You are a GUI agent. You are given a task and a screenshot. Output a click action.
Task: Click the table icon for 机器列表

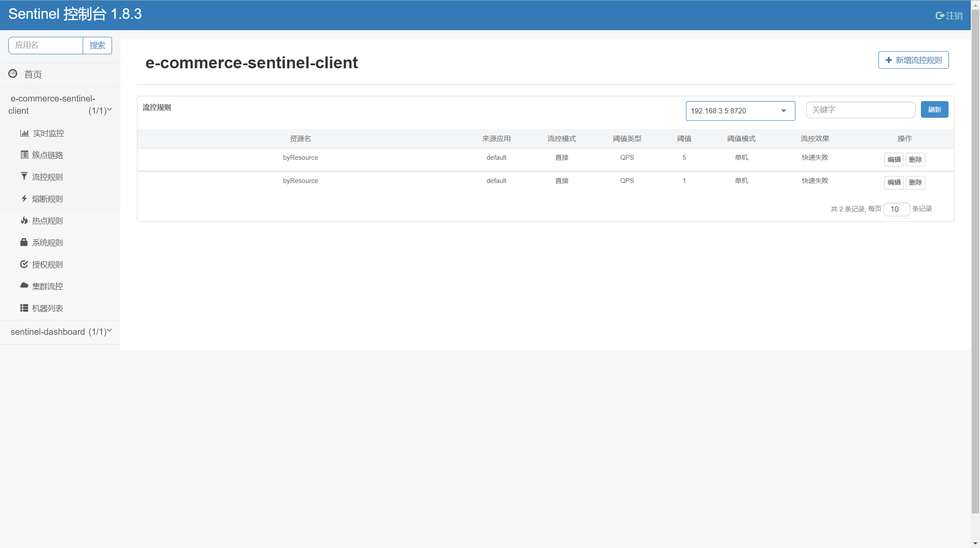tap(24, 308)
